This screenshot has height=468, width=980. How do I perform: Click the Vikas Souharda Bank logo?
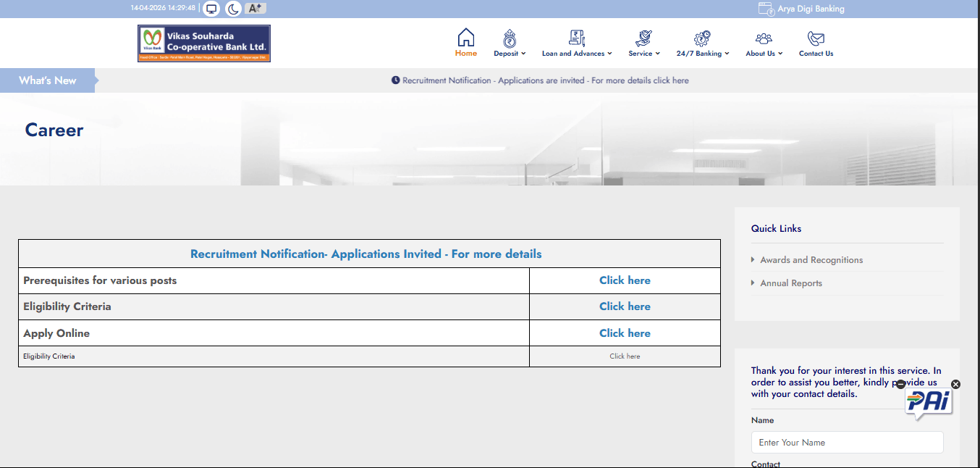tap(203, 43)
